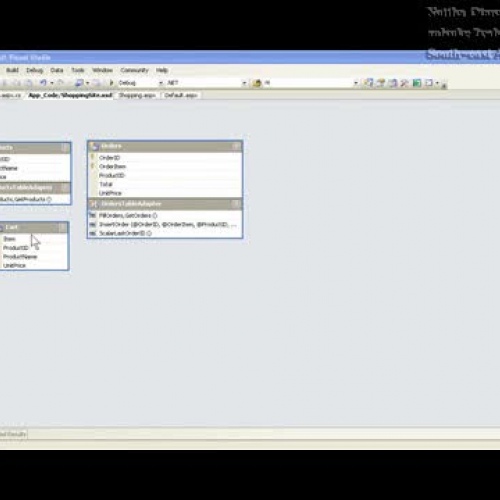Select the ScalarLastOrderID () query
Screen dimensions: 500x500
[165, 233]
